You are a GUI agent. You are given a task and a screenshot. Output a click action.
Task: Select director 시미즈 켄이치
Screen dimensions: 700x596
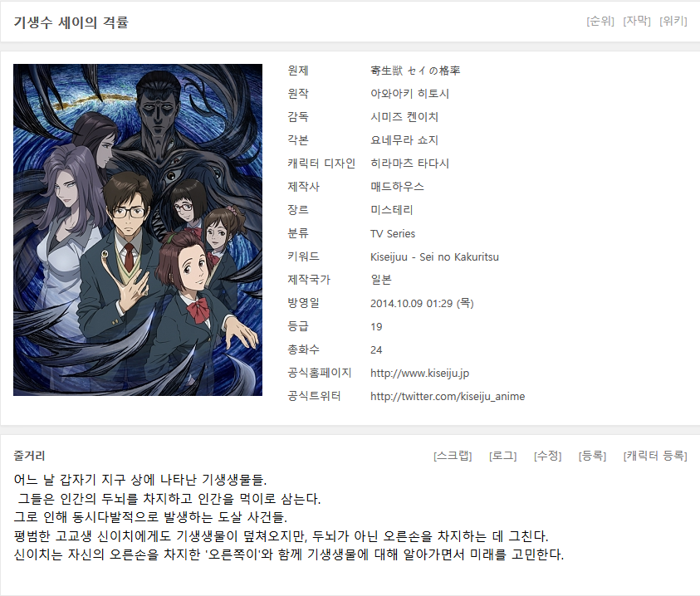404,117
